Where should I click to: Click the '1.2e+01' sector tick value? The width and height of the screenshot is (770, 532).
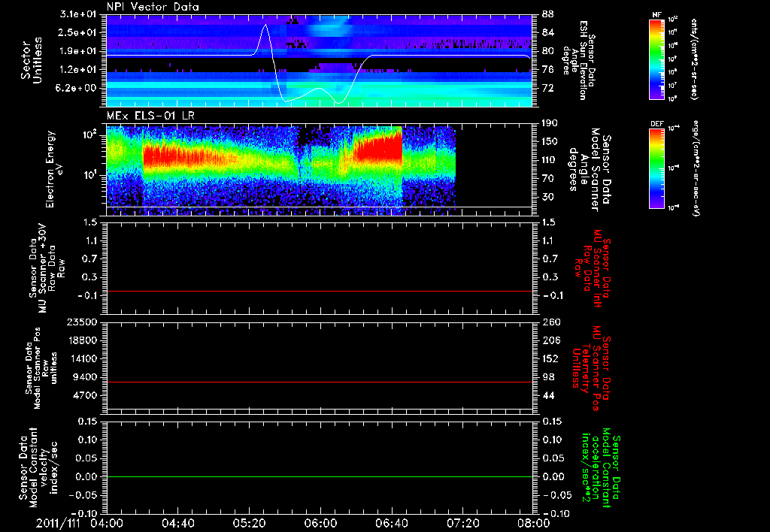pos(78,70)
